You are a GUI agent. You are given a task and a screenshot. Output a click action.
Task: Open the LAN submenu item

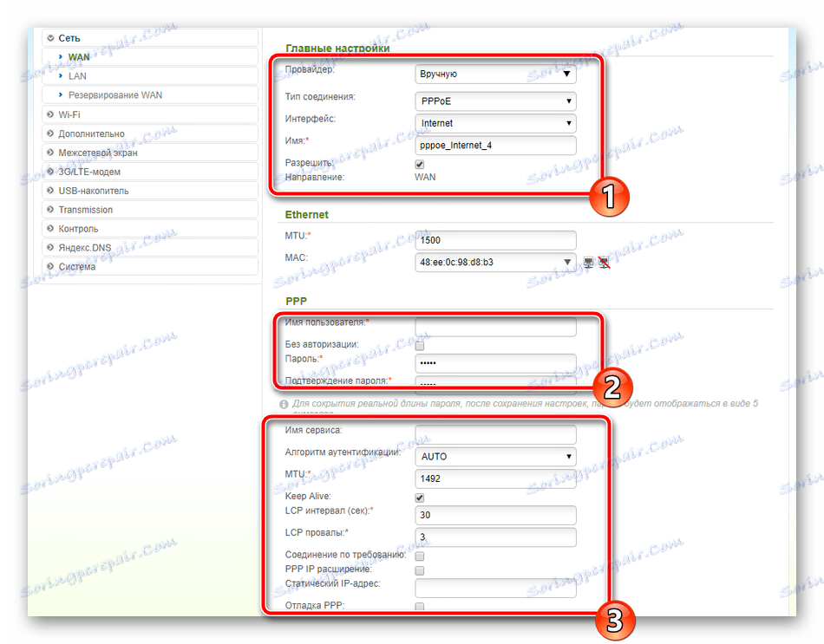[x=150, y=75]
